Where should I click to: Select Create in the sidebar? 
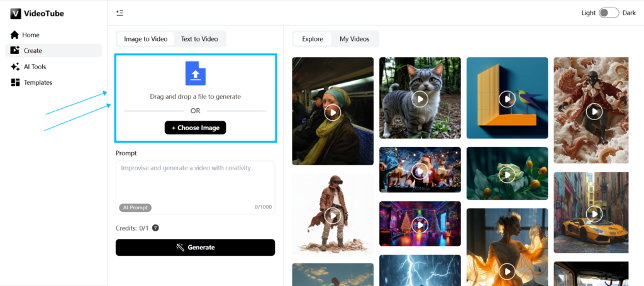pos(53,50)
